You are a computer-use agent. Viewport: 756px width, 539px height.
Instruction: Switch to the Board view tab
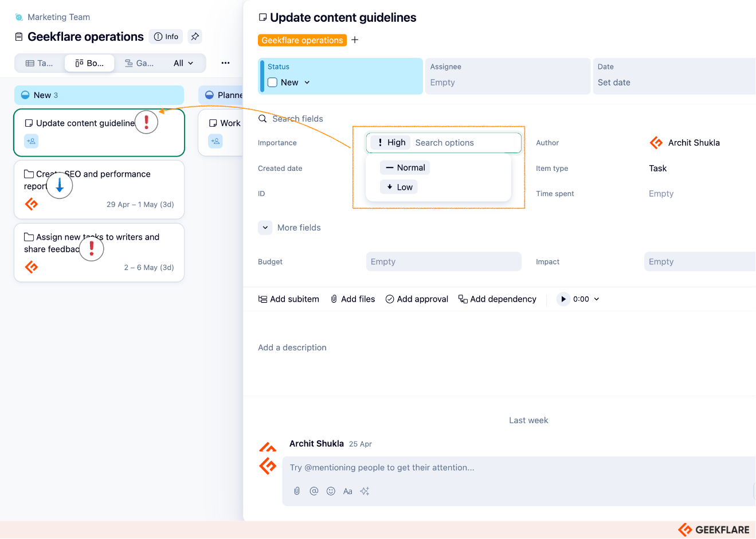(x=89, y=63)
